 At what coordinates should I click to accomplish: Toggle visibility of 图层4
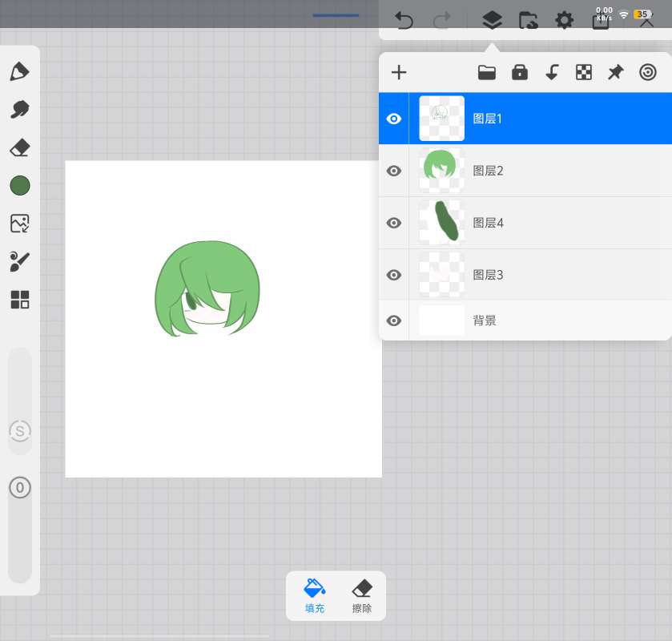393,223
